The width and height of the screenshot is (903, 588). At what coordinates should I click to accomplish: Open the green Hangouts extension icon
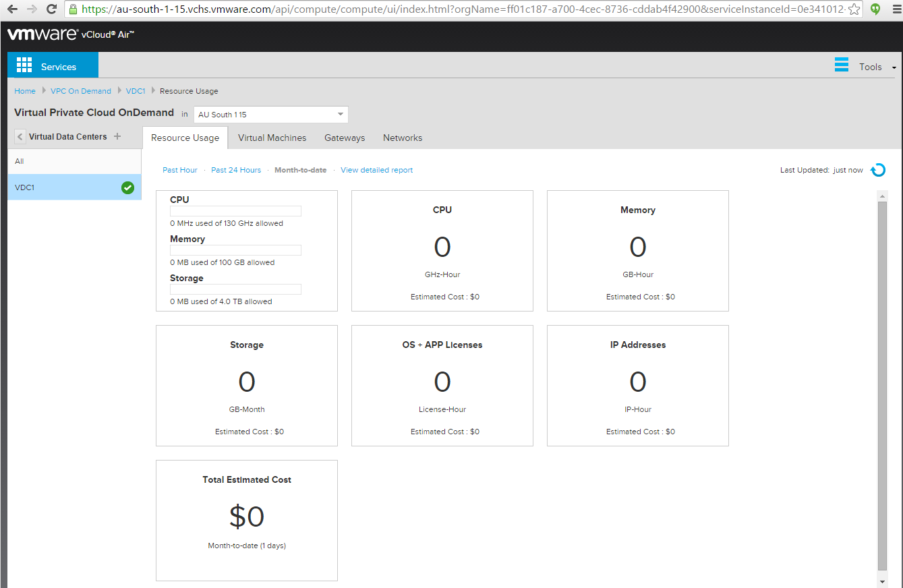(876, 9)
